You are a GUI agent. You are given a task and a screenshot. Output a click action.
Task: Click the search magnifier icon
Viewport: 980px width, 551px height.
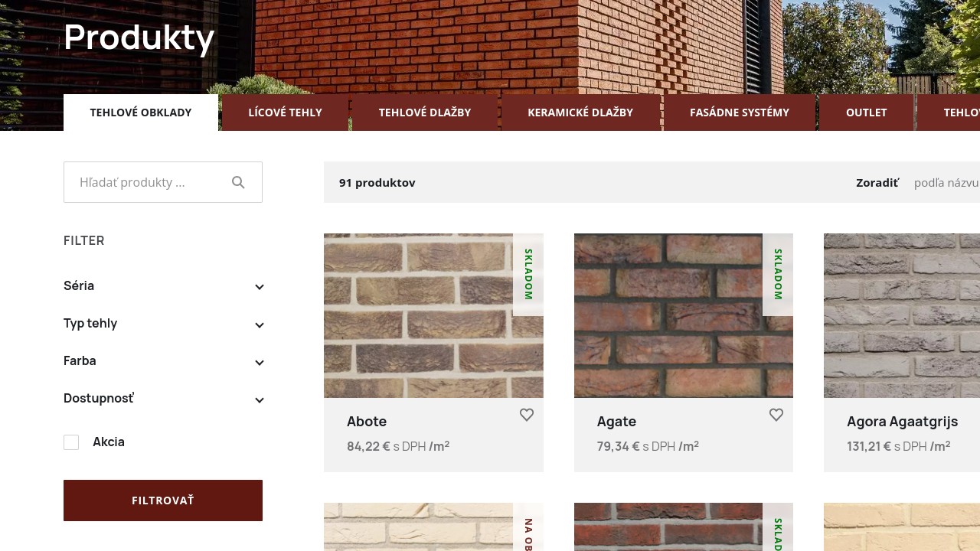click(238, 182)
